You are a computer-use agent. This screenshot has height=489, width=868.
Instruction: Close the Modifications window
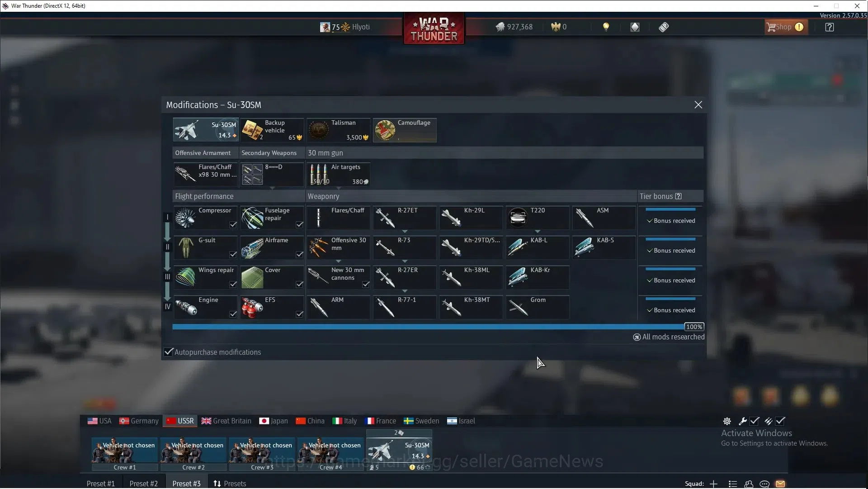[x=698, y=105]
